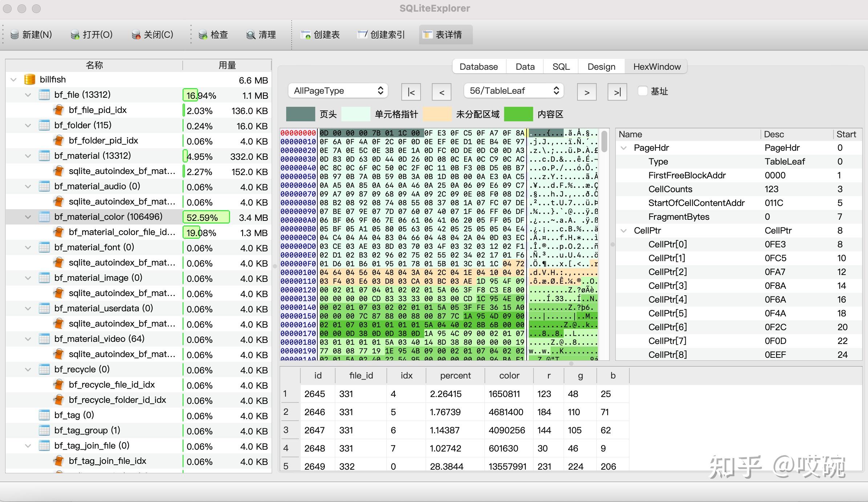The image size is (868, 502).
Task: Select the billfish database icon
Action: 29,80
